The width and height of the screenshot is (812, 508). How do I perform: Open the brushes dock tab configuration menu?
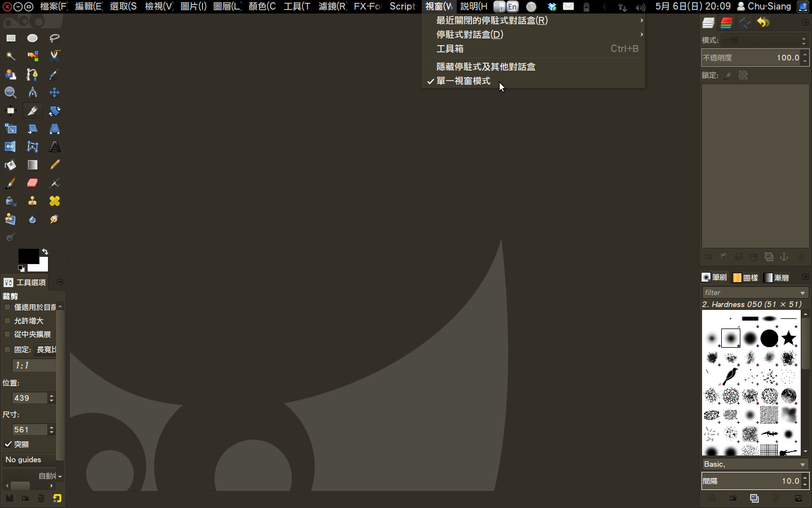(x=805, y=277)
